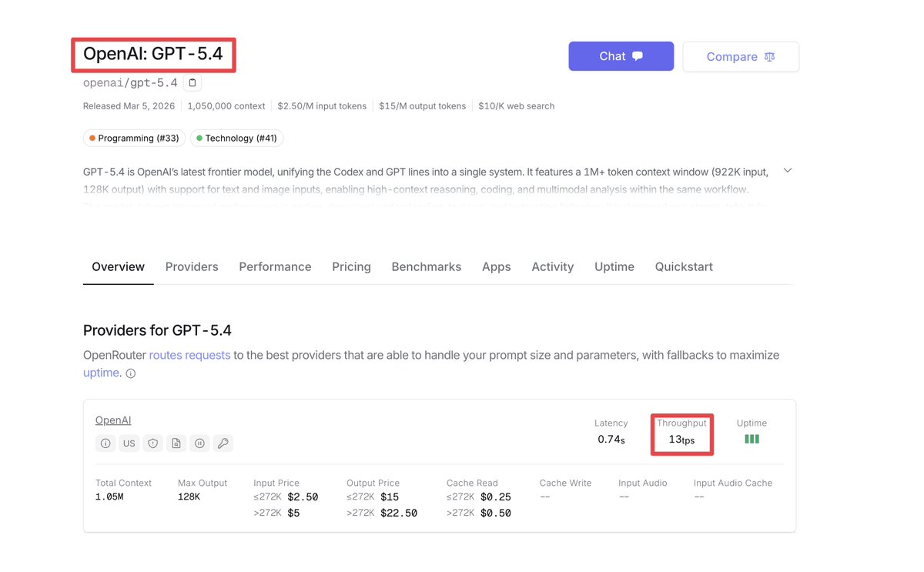Viewport: 924px width, 572px height.
Task: Switch to the Performance tab
Action: pos(275,266)
